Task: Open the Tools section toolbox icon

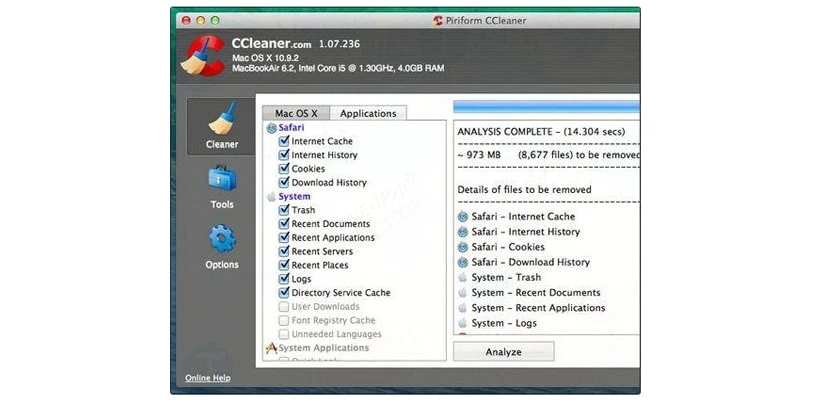Action: (222, 178)
